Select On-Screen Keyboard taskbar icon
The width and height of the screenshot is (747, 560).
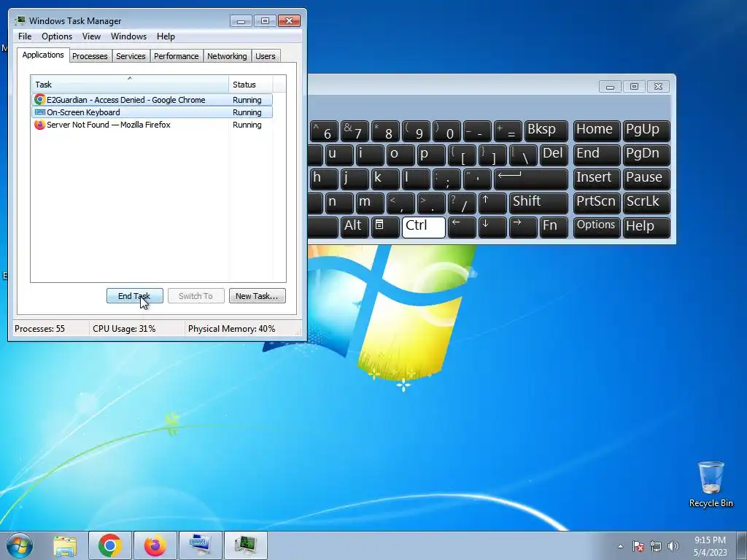pos(200,545)
